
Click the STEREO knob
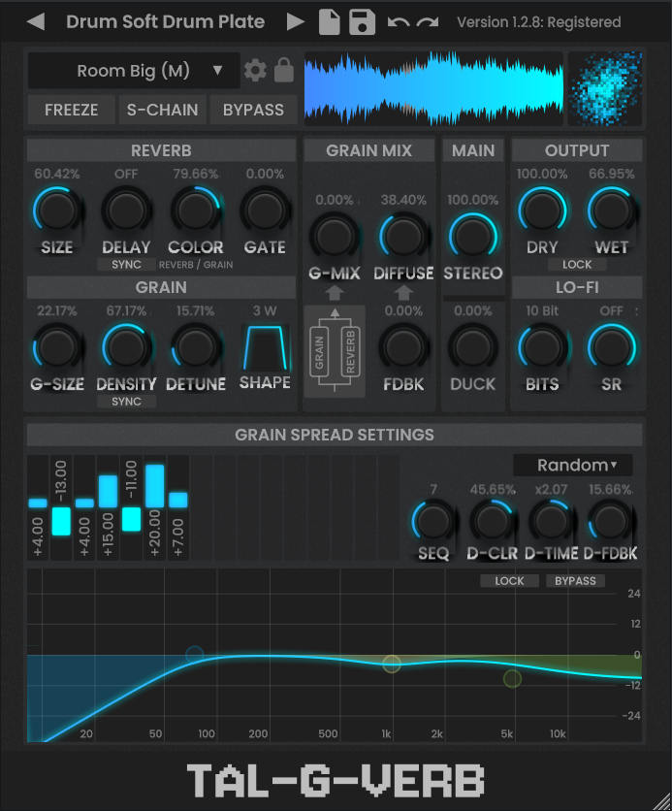[x=473, y=237]
